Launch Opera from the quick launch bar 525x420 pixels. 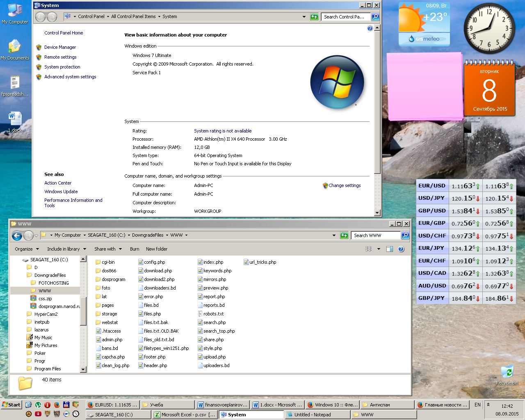click(48, 405)
